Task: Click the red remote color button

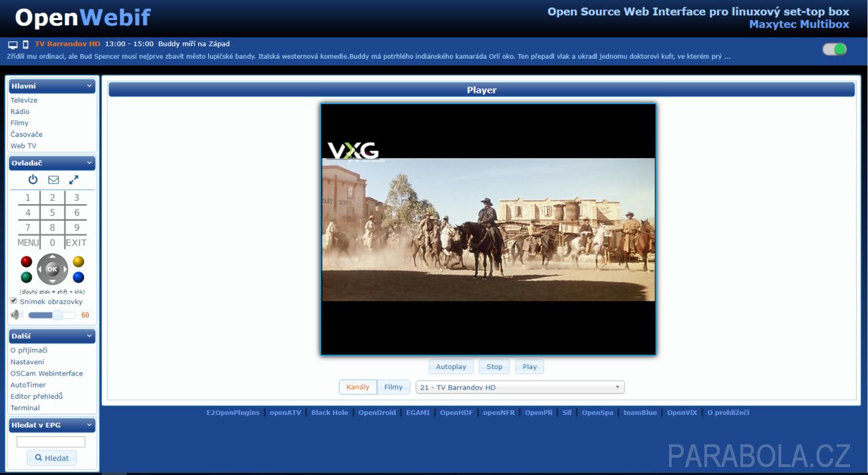Action: click(x=27, y=262)
